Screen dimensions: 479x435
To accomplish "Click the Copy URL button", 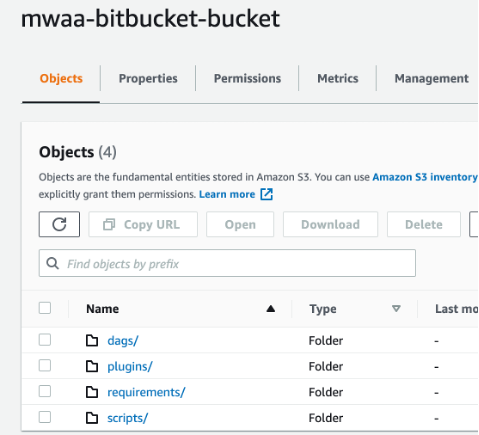I will pyautogui.click(x=143, y=224).
